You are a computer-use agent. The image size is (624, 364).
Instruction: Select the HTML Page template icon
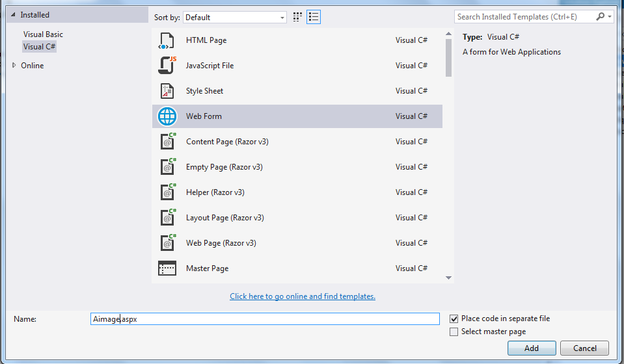(x=167, y=40)
